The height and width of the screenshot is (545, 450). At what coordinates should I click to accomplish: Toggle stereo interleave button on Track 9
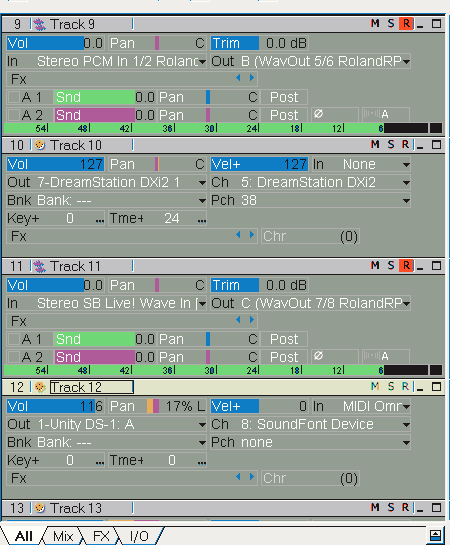[x=385, y=114]
